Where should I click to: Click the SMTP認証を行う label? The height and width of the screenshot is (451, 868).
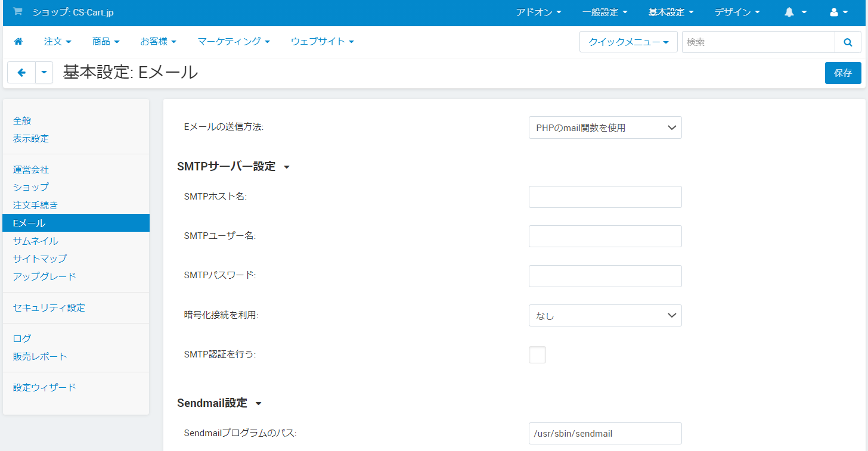(219, 354)
